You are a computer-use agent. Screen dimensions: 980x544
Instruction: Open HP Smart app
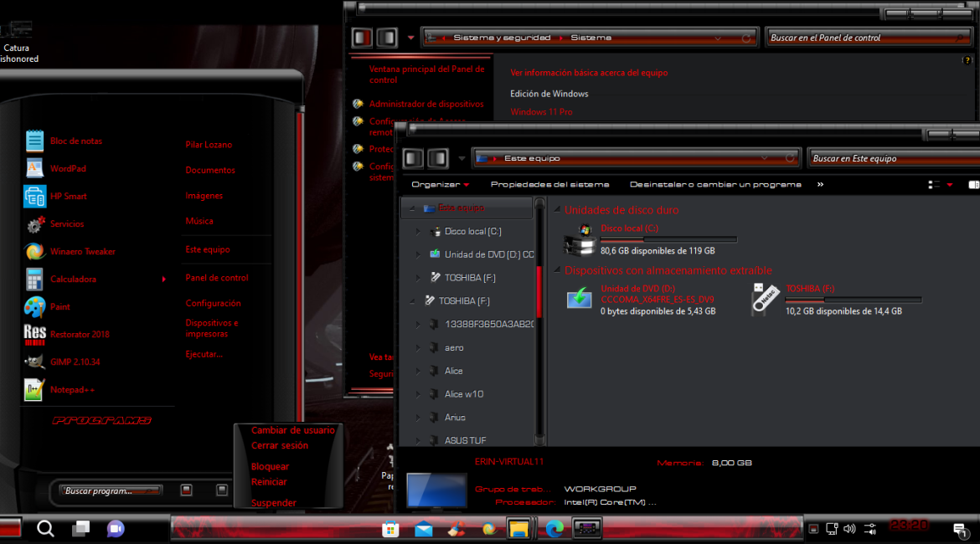coord(68,196)
